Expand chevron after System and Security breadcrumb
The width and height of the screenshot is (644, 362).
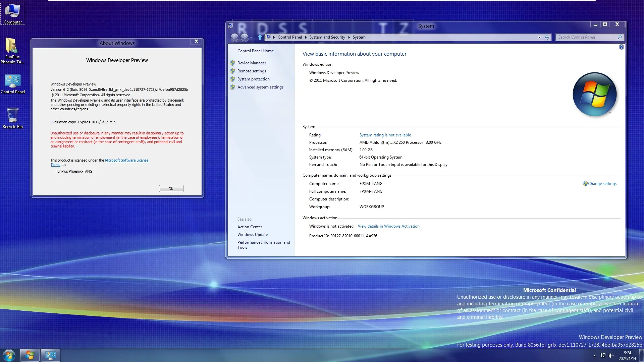[x=349, y=37]
